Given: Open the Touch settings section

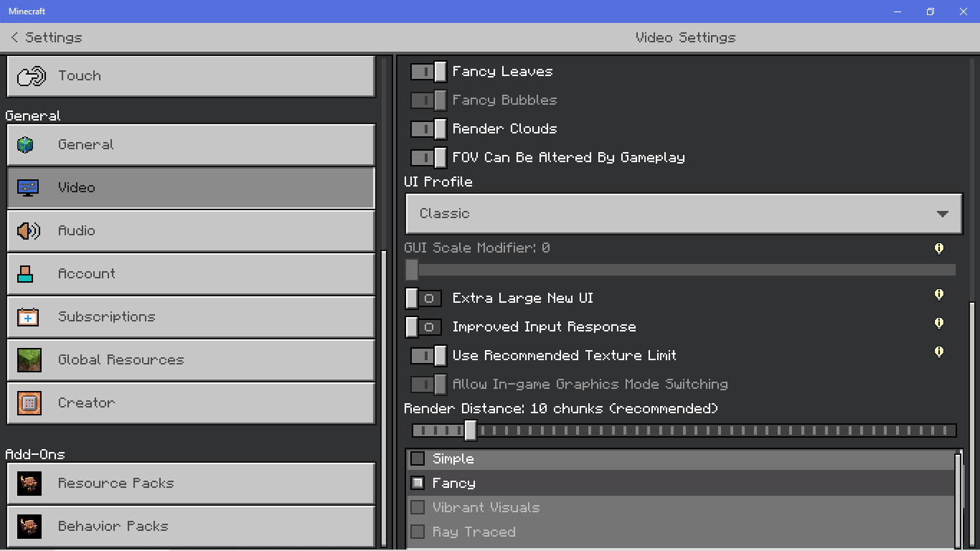Looking at the screenshot, I should coord(191,76).
